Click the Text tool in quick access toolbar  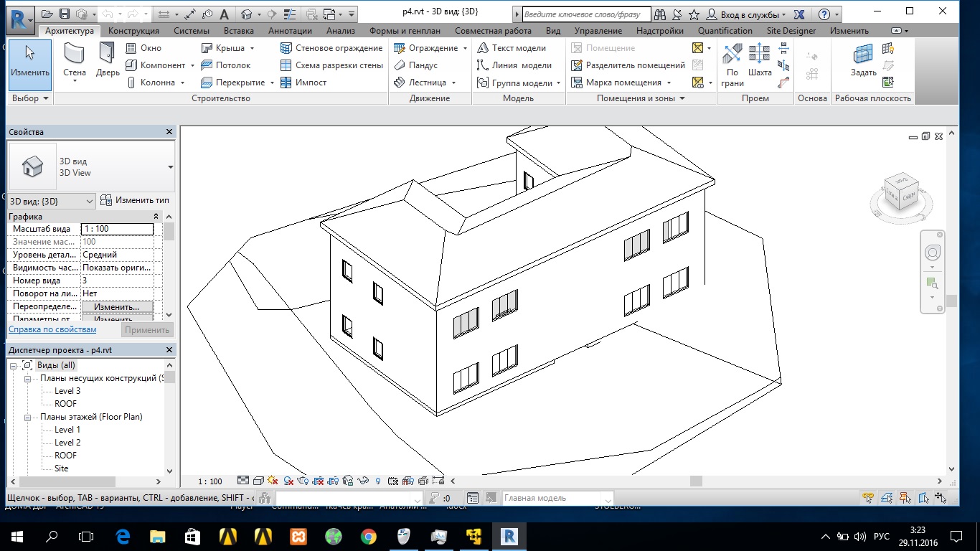click(225, 14)
